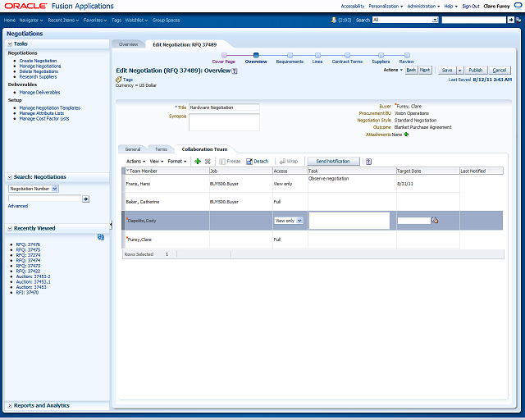Viewport: 525px width, 420px height.
Task: Click the Synopsis text area
Action: 224,122
